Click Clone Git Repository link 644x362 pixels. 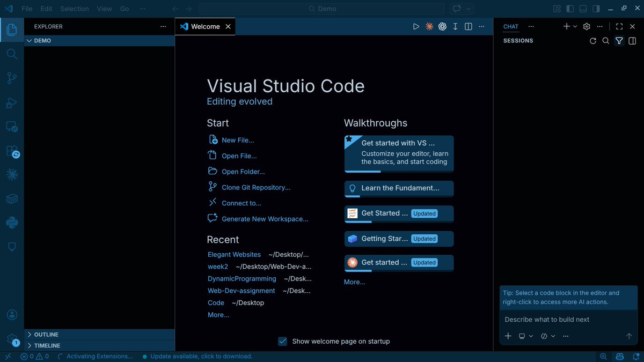[256, 187]
